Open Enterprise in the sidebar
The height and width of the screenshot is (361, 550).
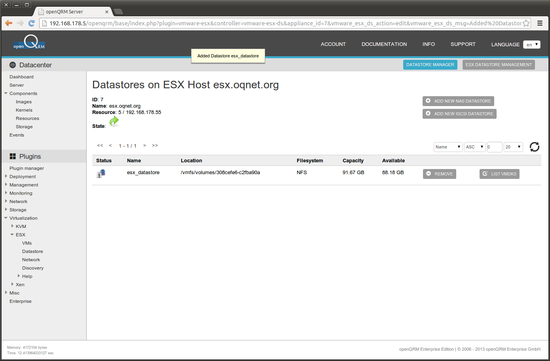coord(20,301)
